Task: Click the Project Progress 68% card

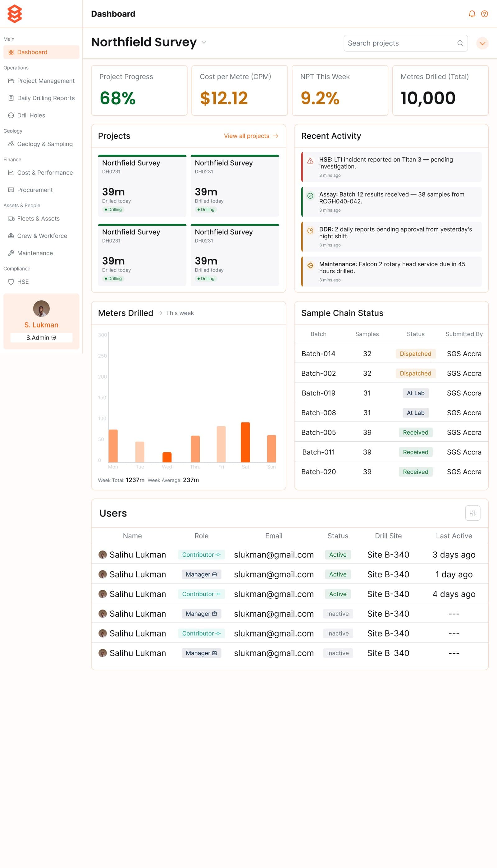Action: click(x=139, y=90)
